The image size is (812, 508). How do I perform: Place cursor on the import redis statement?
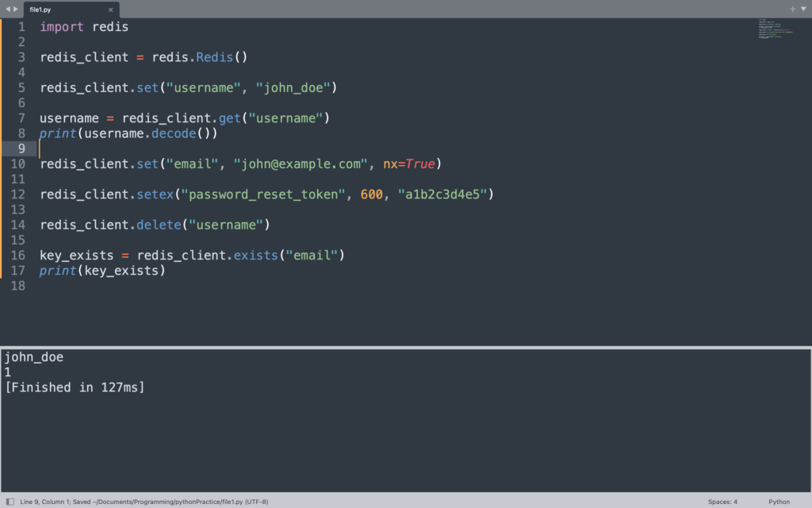coord(83,26)
